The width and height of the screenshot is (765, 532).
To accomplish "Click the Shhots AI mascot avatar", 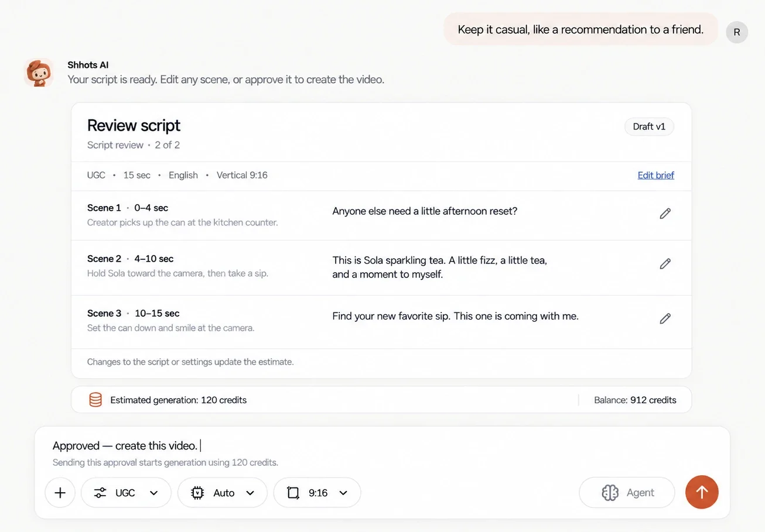I will 39,73.
